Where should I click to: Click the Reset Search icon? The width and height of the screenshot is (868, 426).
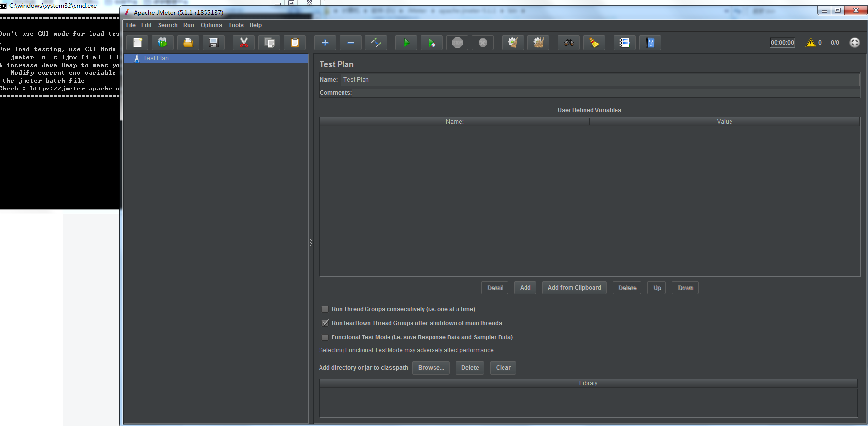click(x=594, y=43)
